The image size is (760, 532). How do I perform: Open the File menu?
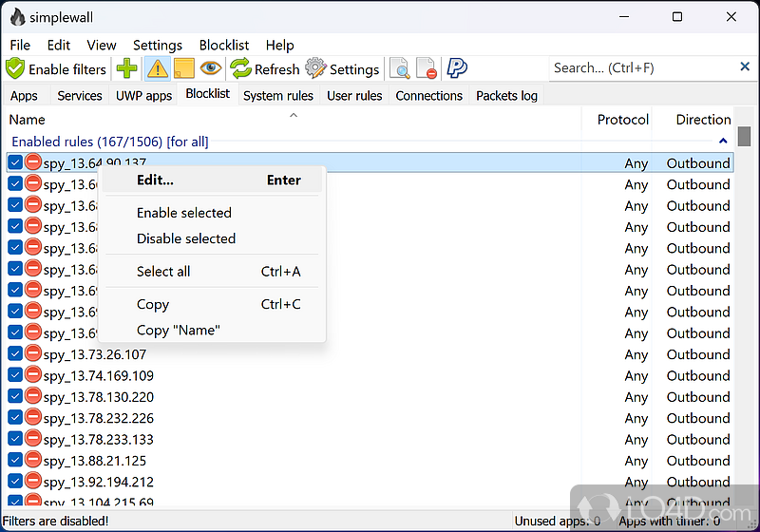(20, 45)
